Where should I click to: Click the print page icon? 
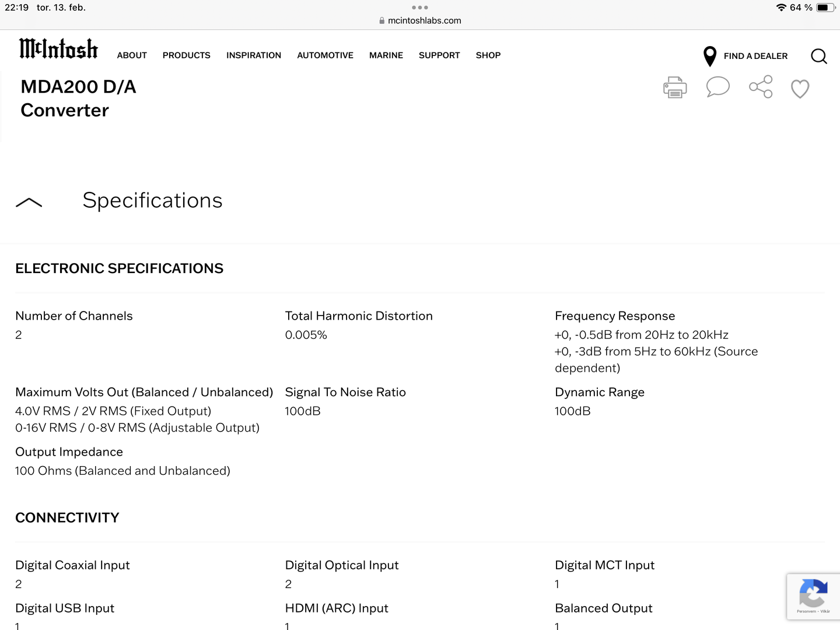click(675, 87)
